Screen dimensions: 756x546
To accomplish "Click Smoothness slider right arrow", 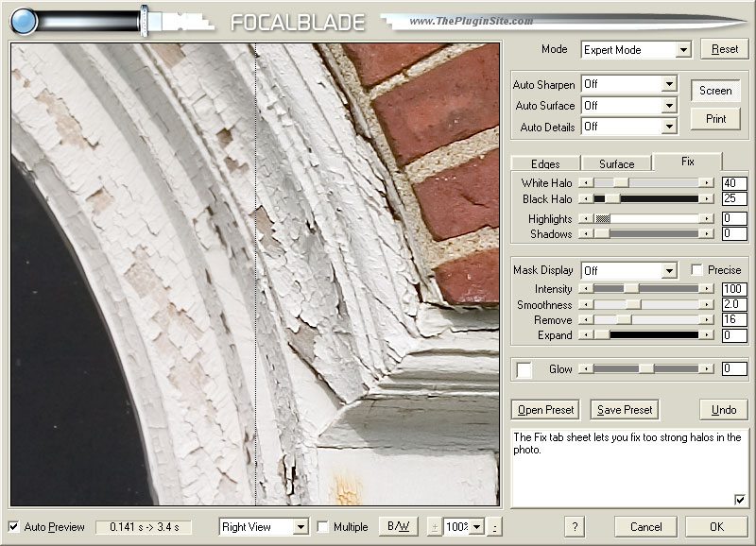I will pyautogui.click(x=706, y=304).
